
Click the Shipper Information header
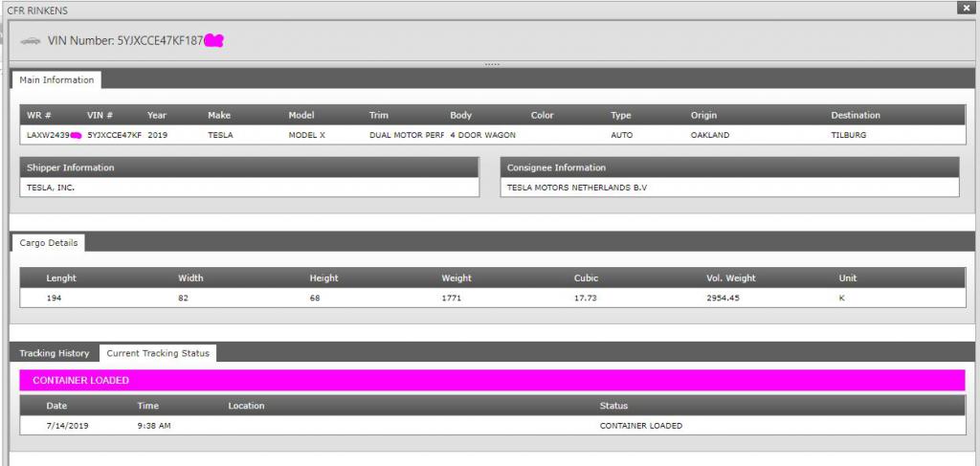tap(71, 167)
